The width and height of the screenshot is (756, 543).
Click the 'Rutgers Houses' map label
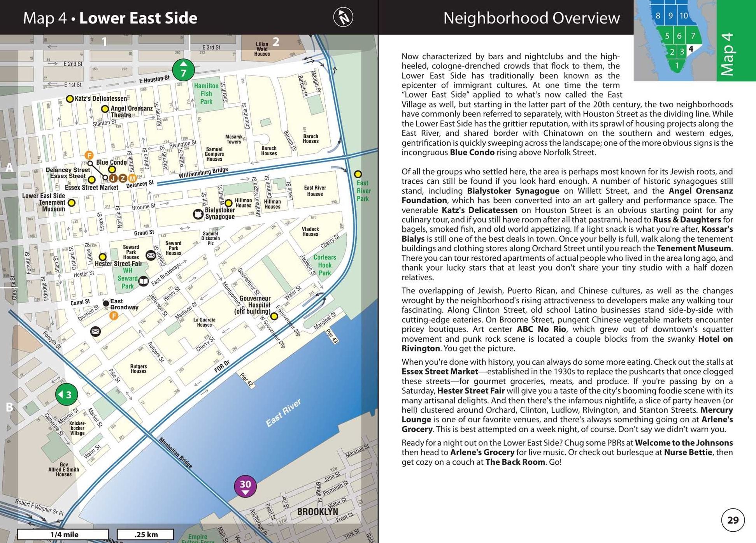139,369
